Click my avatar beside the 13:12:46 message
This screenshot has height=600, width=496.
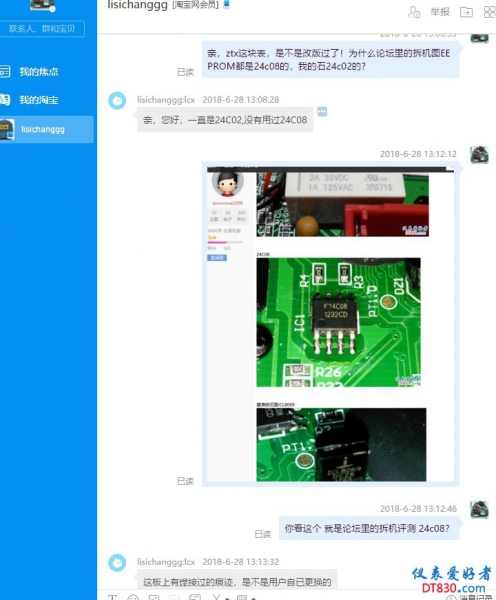click(480, 510)
